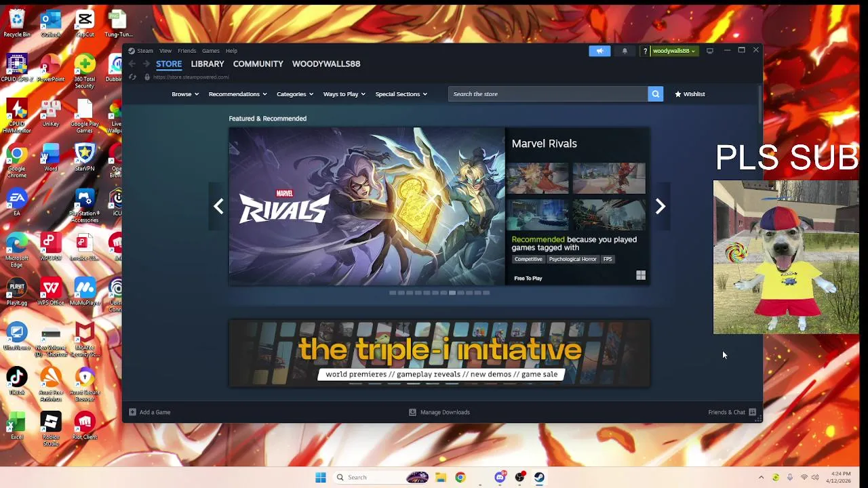Open the Friends menu

point(187,51)
